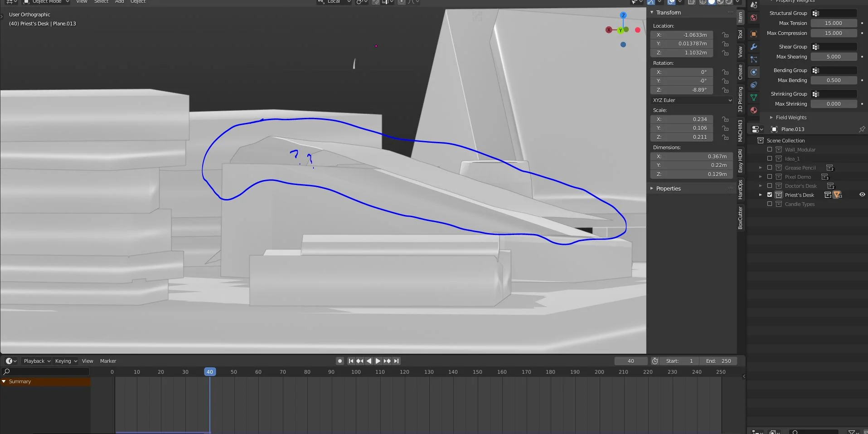Click the Shear Group vertex group field
This screenshot has width=868, height=434.
coord(834,47)
